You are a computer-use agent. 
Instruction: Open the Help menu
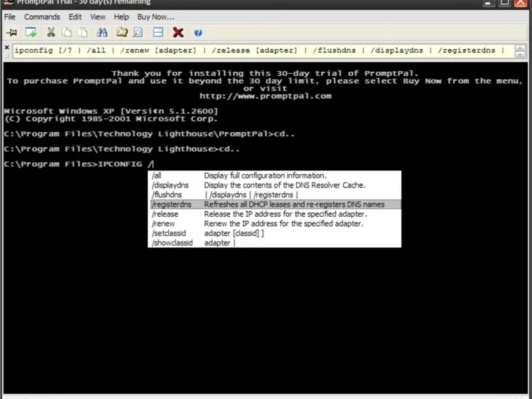(121, 17)
